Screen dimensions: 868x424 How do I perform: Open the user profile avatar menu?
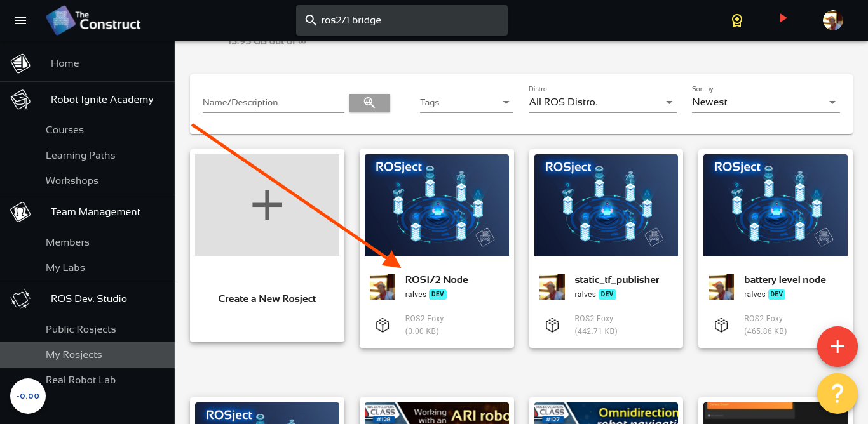click(x=832, y=20)
